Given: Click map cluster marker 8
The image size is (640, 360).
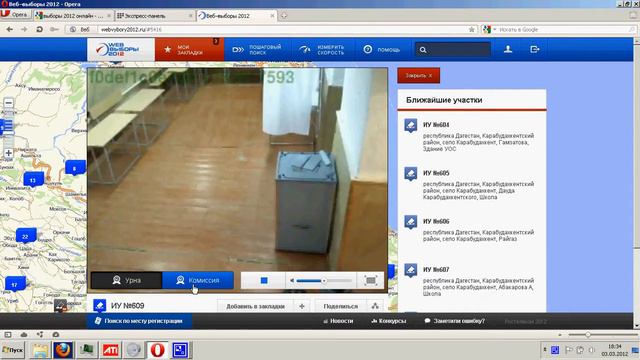Looking at the screenshot, I should click(75, 168).
